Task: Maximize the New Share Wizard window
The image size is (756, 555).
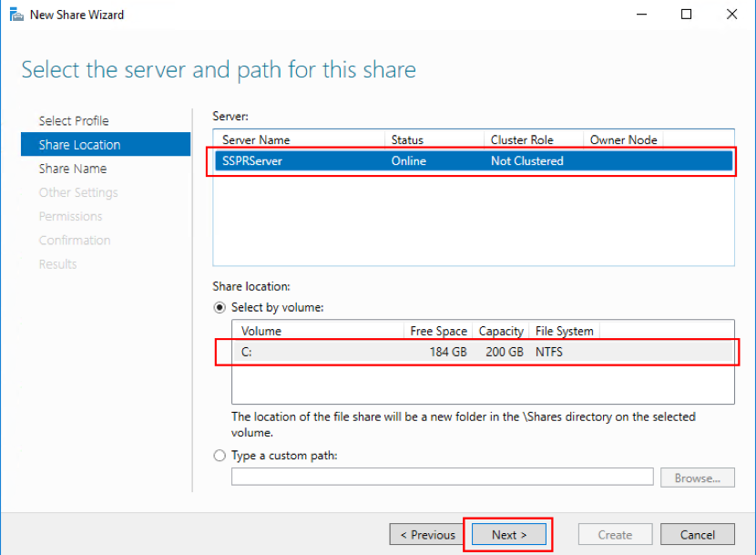Action: (x=686, y=15)
